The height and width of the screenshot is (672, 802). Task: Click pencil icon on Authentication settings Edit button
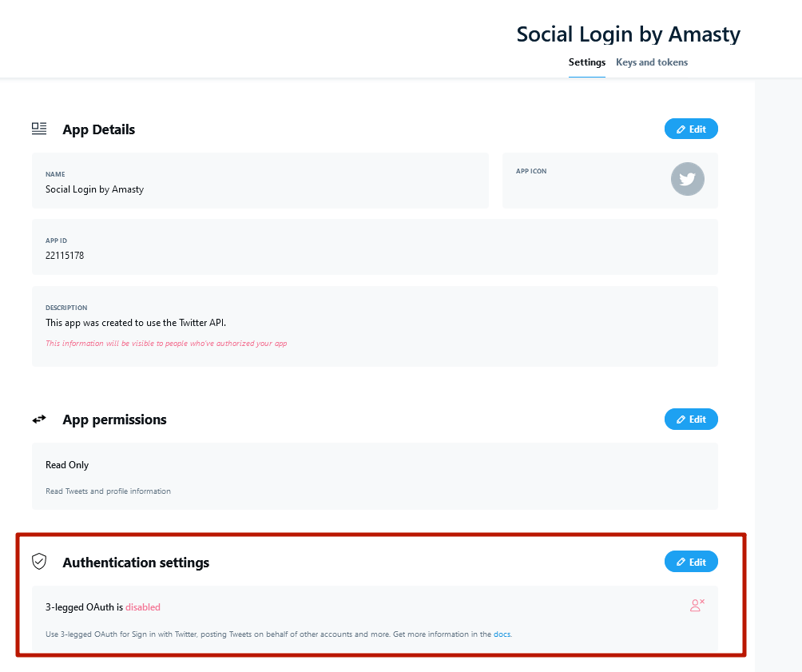[681, 562]
